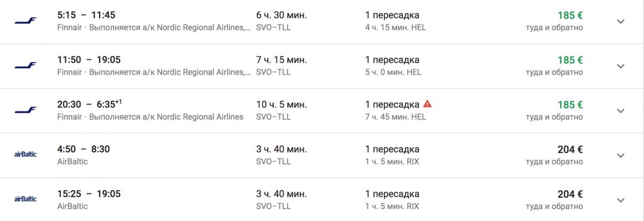The width and height of the screenshot is (644, 221).
Task: Expand the 15:25 – 19:05 AirBaltic flight
Action: (x=621, y=200)
